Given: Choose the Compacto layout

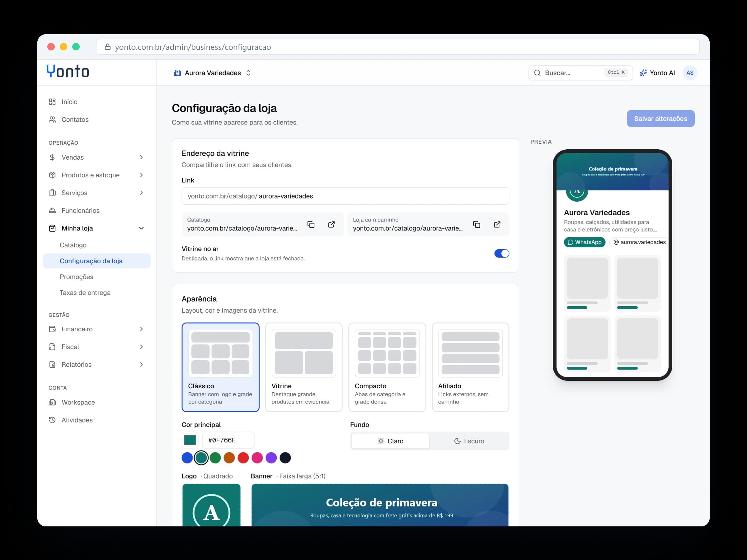Looking at the screenshot, I should click(387, 367).
